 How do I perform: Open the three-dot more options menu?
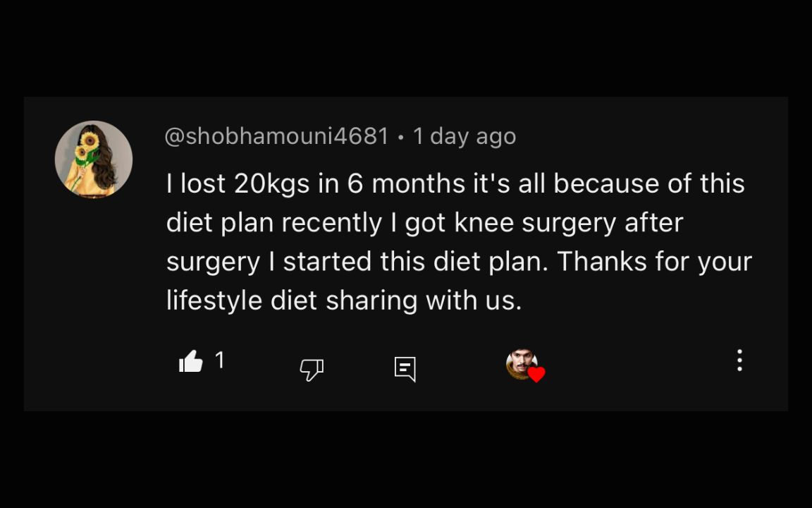739,361
